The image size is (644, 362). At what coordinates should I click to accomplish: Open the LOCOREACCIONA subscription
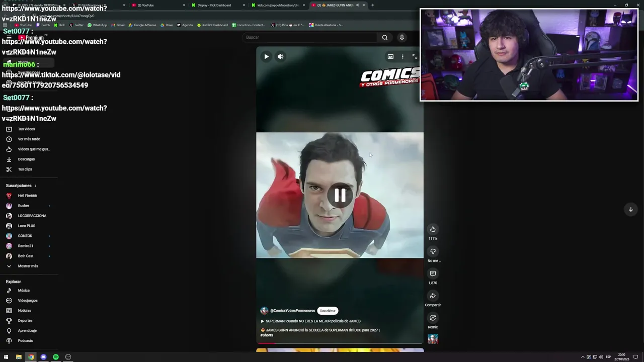point(32,216)
